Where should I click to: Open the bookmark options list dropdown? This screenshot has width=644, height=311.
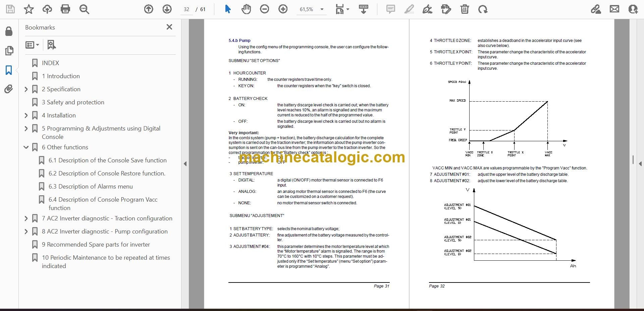click(x=32, y=45)
